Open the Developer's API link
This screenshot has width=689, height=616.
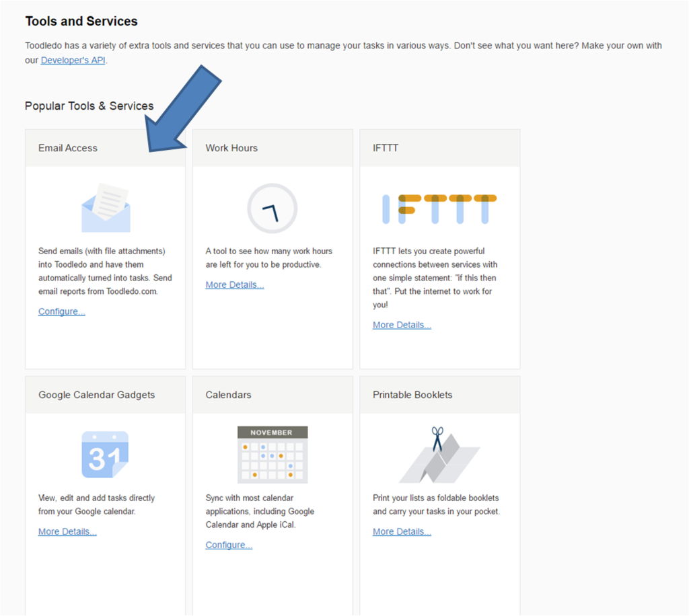73,60
